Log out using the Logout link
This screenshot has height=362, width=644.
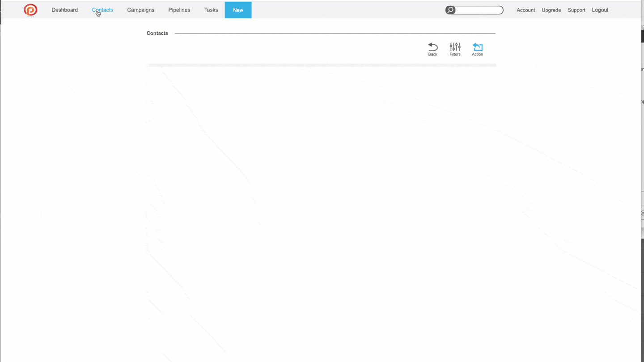[600, 10]
